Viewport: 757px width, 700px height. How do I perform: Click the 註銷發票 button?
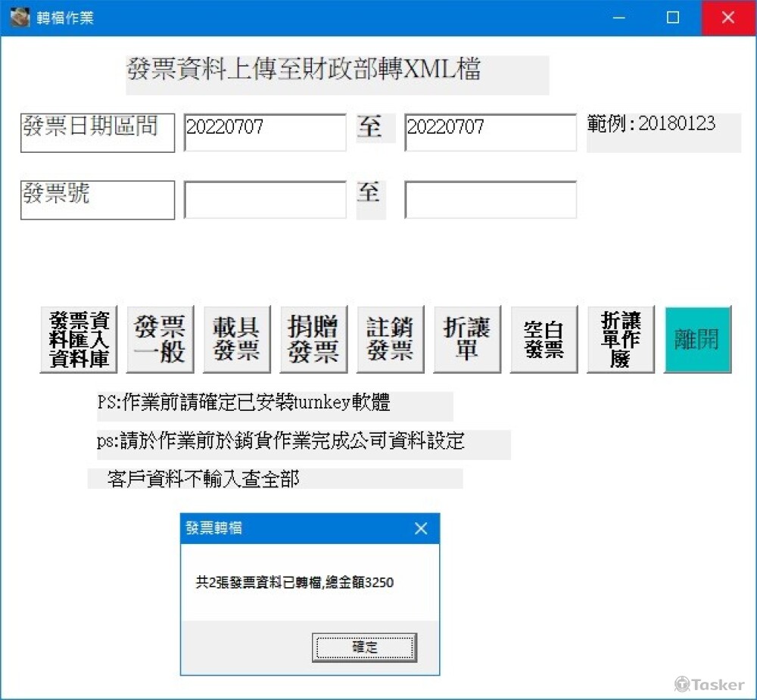point(390,339)
